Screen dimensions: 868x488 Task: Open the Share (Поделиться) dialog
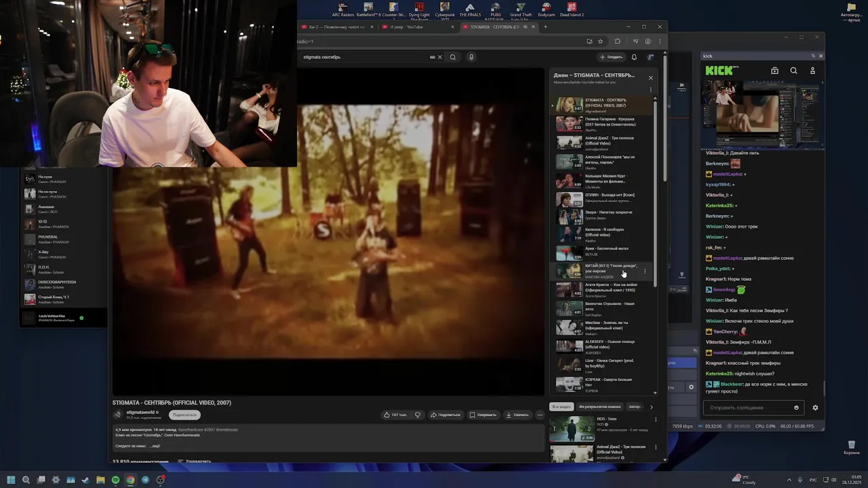(446, 415)
